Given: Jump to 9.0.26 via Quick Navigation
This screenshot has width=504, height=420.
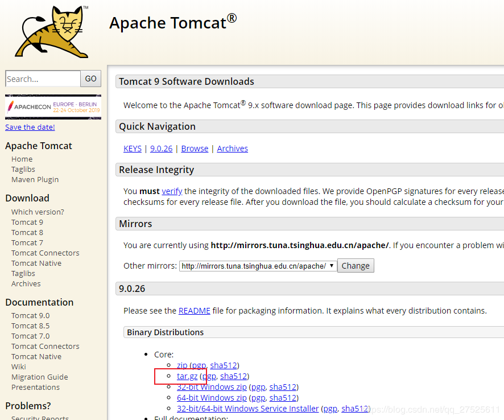Looking at the screenshot, I should click(x=161, y=149).
